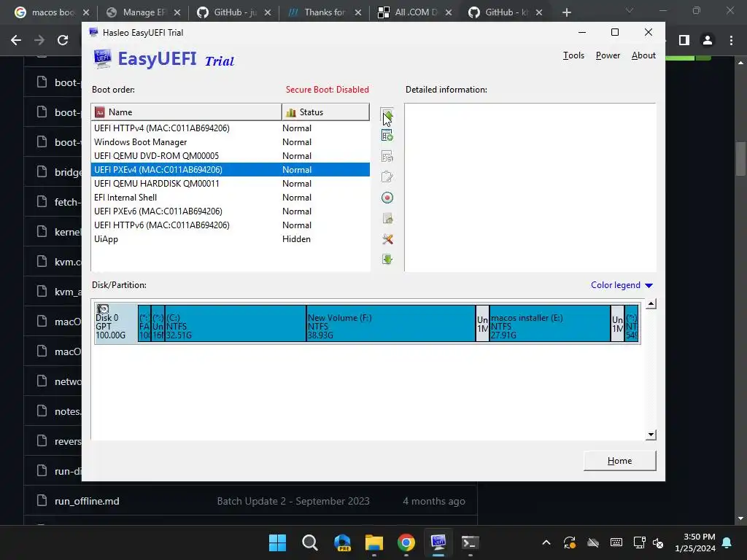This screenshot has width=747, height=560.
Task: Expand the Color legend dropdown
Action: [x=622, y=285]
